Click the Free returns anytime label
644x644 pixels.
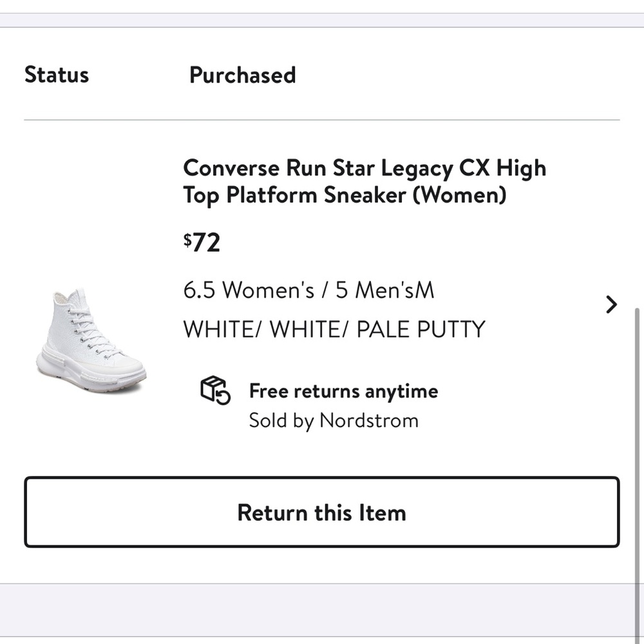(343, 391)
